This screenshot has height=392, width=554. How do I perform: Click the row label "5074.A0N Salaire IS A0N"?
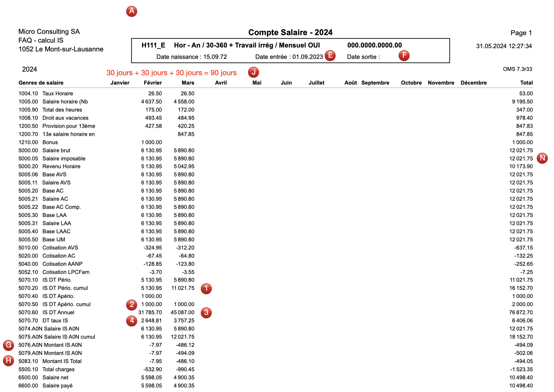pos(49,329)
